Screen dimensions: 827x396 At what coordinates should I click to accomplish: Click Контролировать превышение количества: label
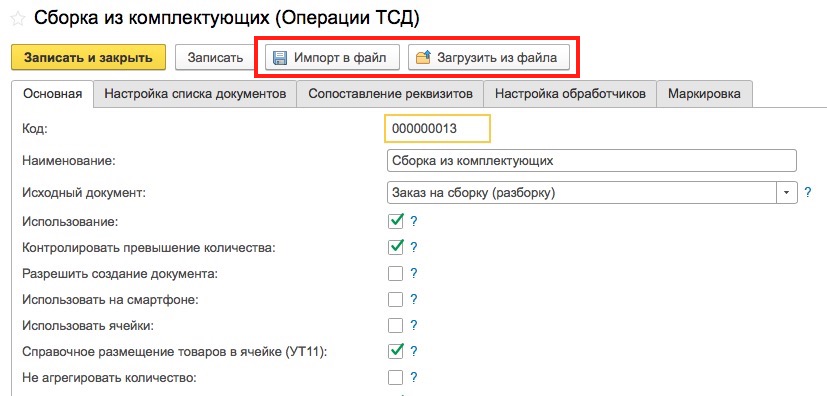(149, 247)
